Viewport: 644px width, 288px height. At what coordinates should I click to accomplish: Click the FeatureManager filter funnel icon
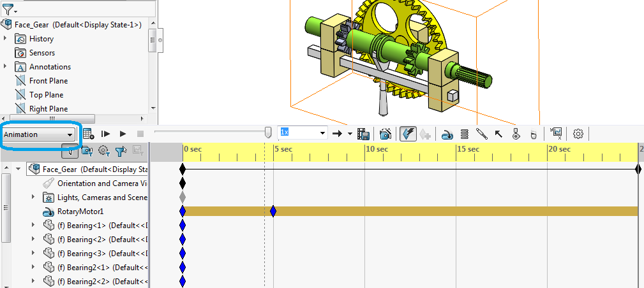click(8, 9)
